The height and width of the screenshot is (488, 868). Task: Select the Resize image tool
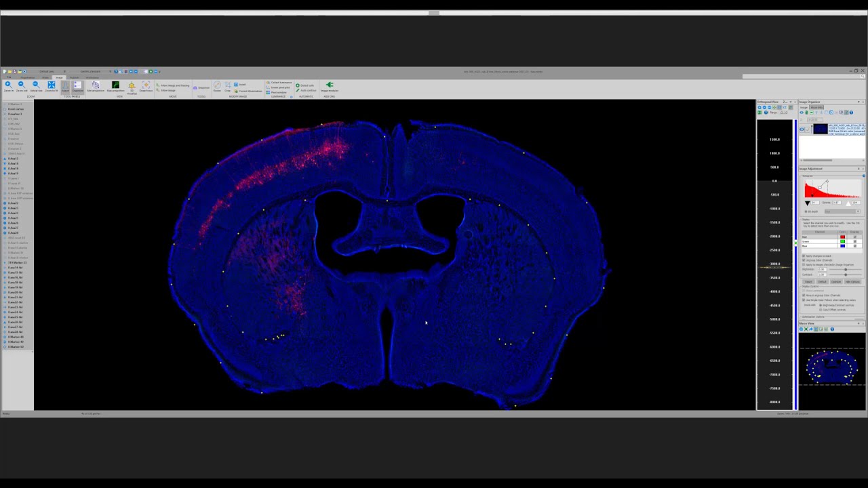point(217,86)
